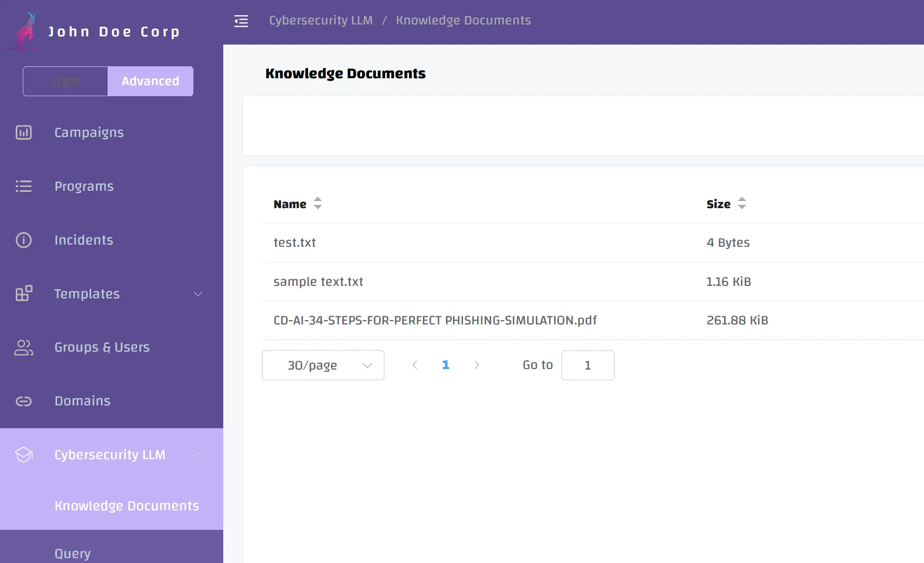The width and height of the screenshot is (924, 563).
Task: Click the test.txt file name
Action: [294, 242]
